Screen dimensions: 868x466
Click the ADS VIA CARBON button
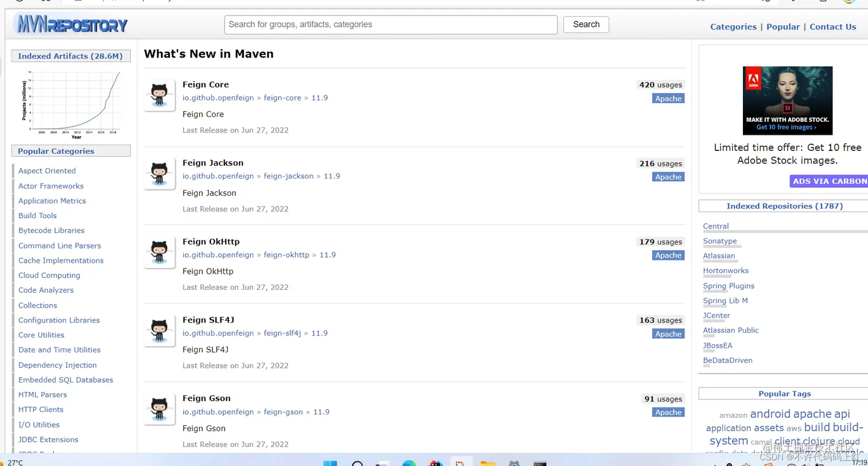[830, 181]
